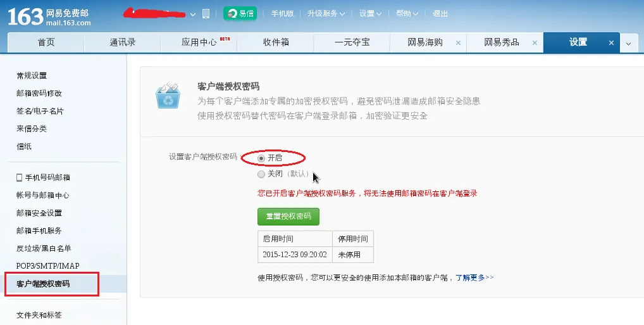Open the 易信 green button

click(x=240, y=13)
